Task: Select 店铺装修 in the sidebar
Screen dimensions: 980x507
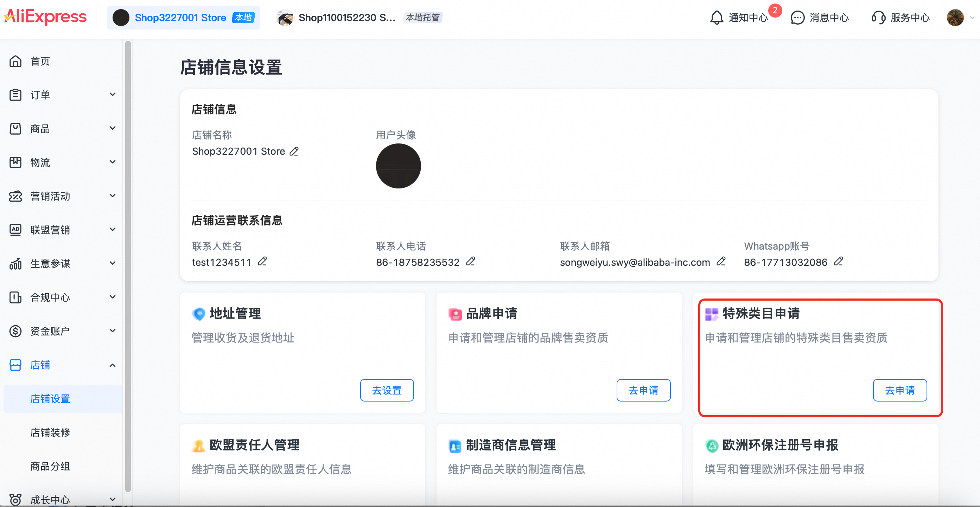Action: click(x=50, y=432)
